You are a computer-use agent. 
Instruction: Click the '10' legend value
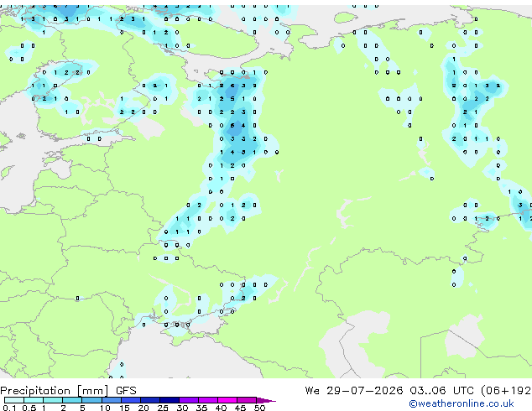[x=105, y=408]
